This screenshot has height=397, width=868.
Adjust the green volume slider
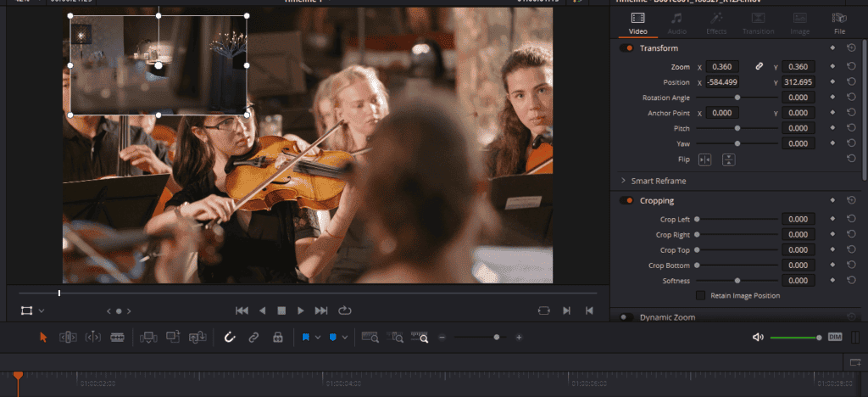796,338
